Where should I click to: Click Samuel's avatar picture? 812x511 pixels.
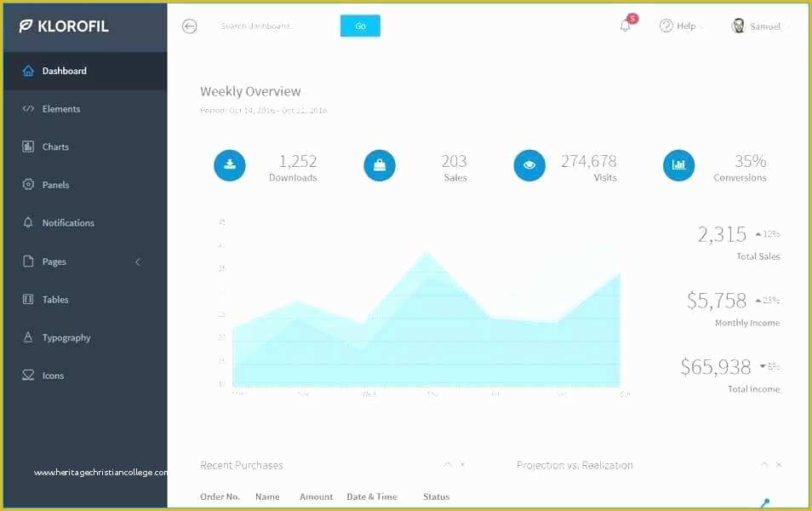point(738,26)
